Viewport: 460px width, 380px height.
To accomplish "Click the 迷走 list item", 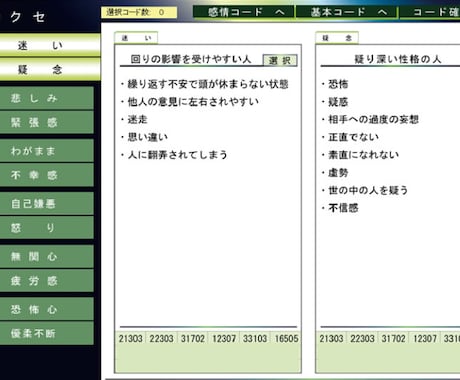I will tap(134, 119).
